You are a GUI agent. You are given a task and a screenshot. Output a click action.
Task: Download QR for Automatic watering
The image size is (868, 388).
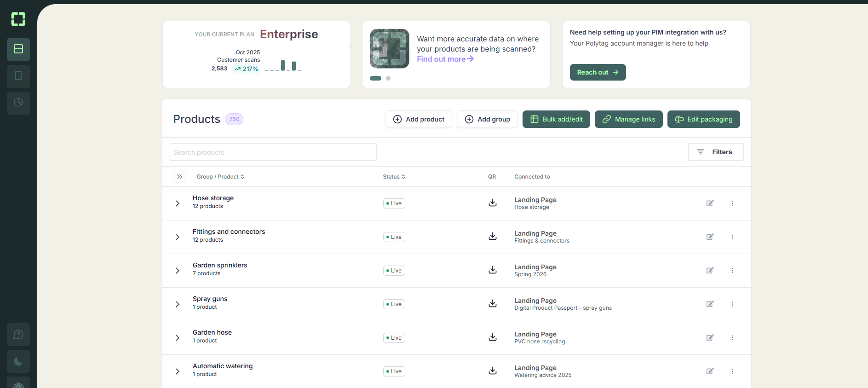493,371
